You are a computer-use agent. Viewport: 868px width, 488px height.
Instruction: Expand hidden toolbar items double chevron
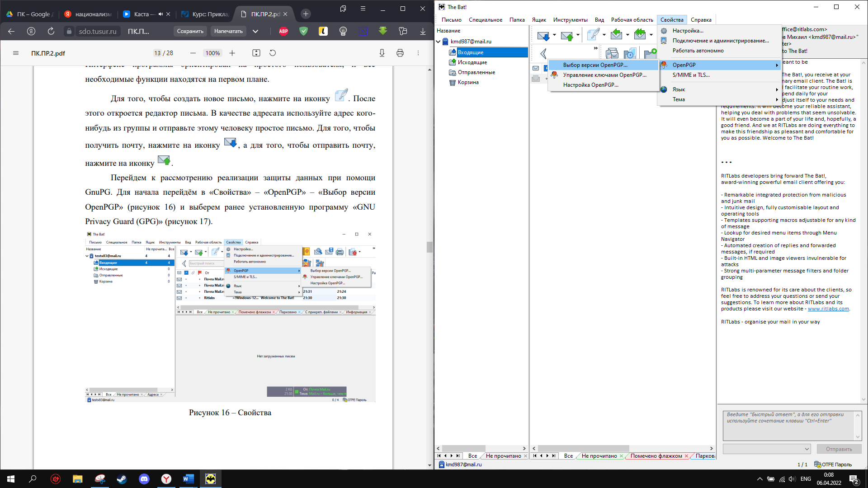596,48
